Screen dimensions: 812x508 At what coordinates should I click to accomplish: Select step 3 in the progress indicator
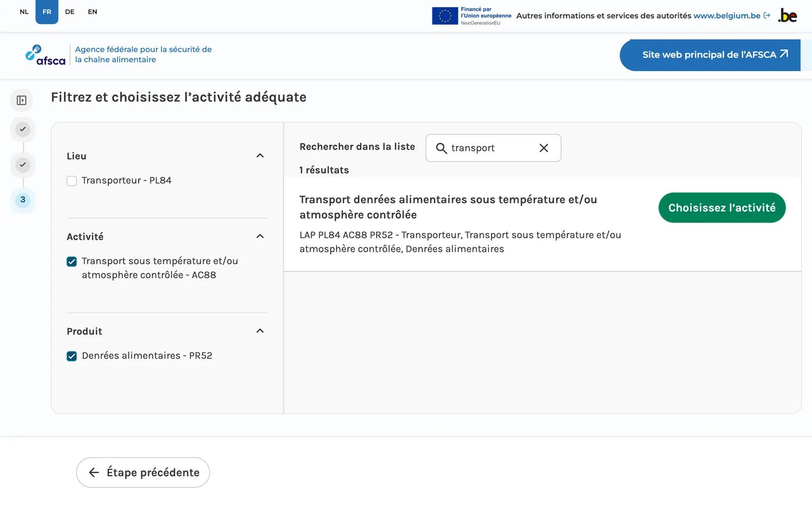pyautogui.click(x=22, y=200)
